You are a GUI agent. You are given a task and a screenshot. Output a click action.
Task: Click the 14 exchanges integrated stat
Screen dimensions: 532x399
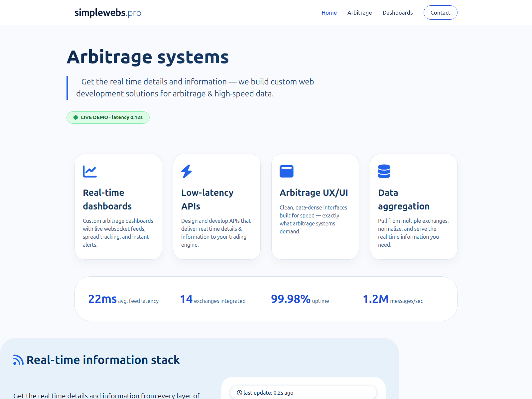[x=213, y=299]
